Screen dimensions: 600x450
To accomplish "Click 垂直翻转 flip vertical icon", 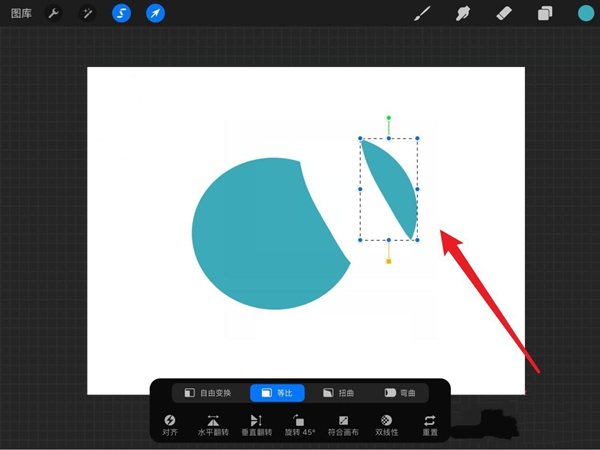I will [x=256, y=426].
